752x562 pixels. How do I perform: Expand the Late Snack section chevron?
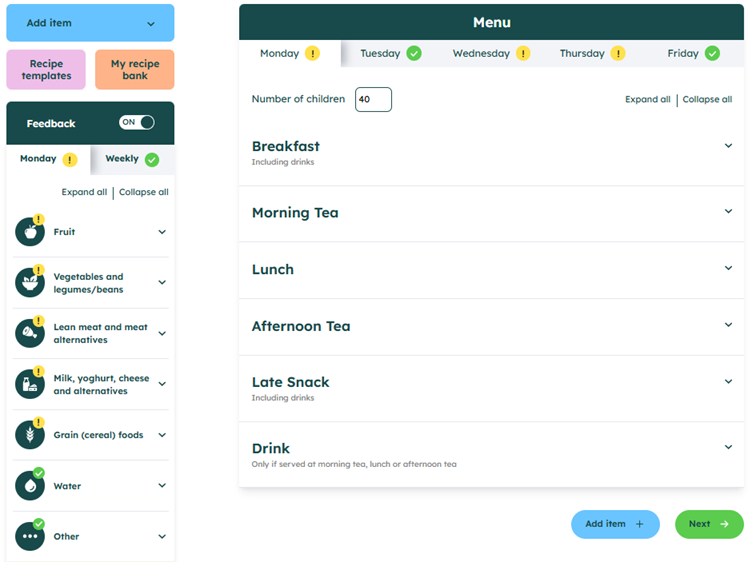click(x=728, y=382)
